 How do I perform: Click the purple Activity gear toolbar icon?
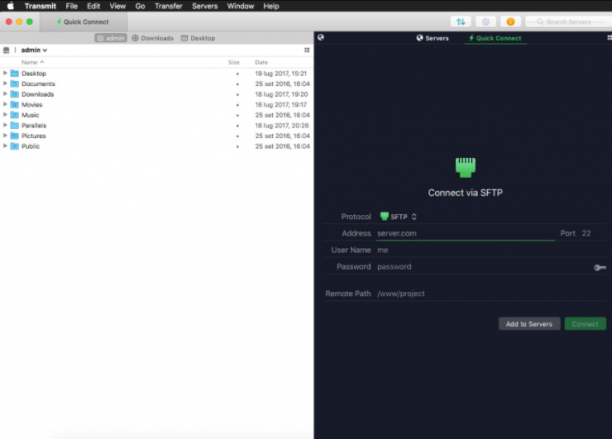click(486, 22)
